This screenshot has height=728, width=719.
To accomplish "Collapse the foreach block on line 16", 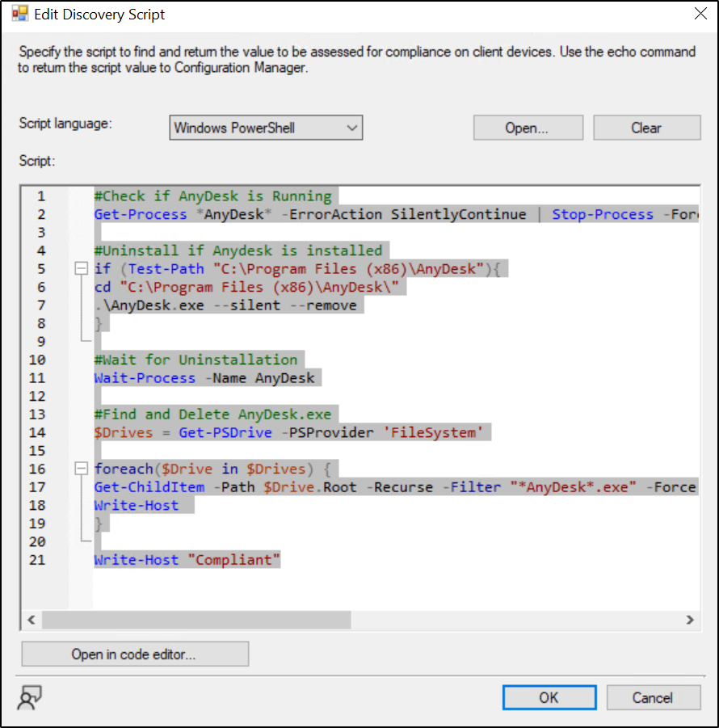I will (82, 469).
